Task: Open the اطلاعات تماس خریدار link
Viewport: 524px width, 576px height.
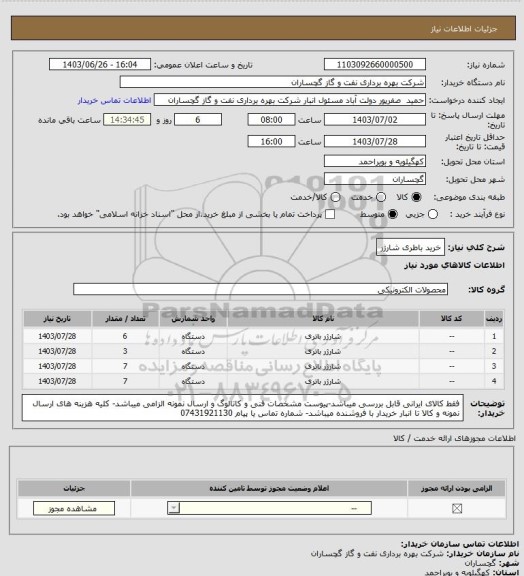Action: click(114, 100)
